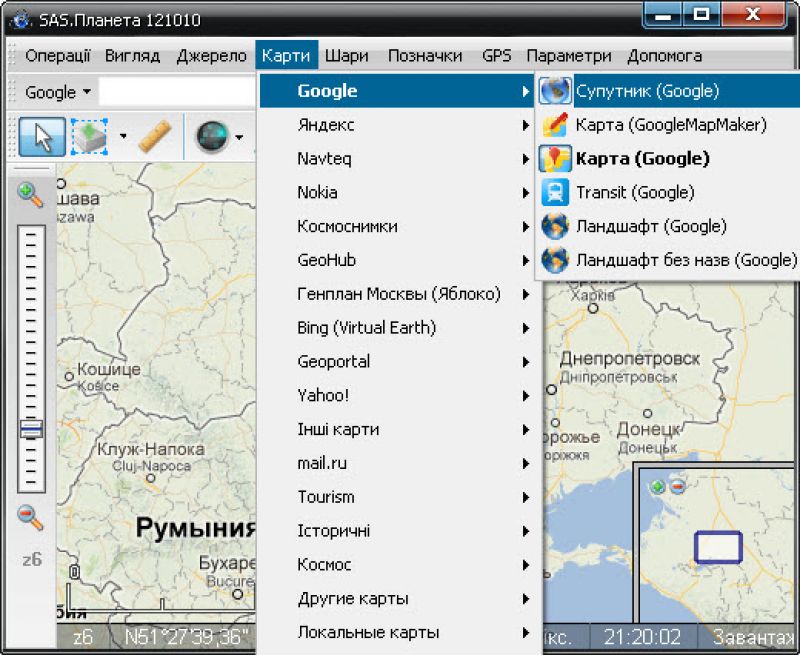Expand the Історичні submenu
Screen dimensions: 800x655
point(397,531)
